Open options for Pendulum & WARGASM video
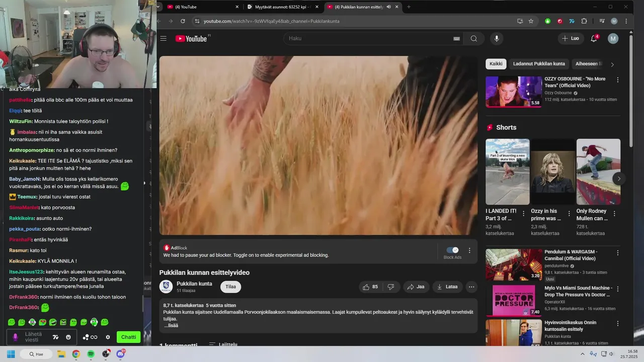 pos(618,252)
